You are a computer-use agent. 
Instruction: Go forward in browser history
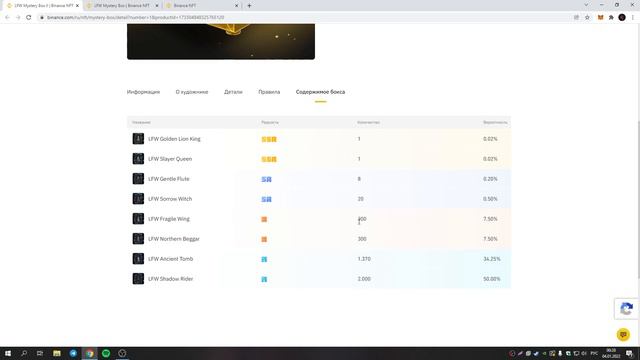click(18, 18)
